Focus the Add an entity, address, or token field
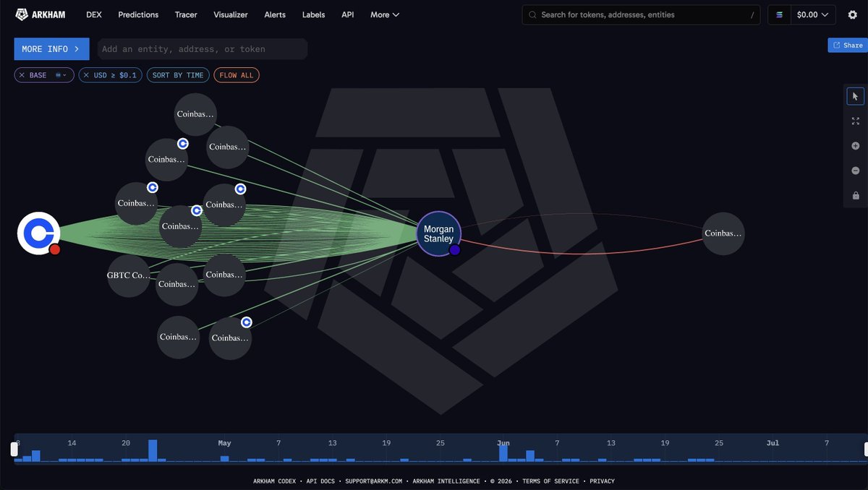 [203, 49]
